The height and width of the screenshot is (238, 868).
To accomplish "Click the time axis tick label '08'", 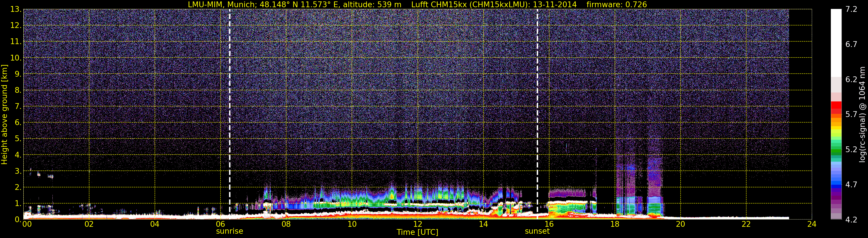I will [x=286, y=224].
